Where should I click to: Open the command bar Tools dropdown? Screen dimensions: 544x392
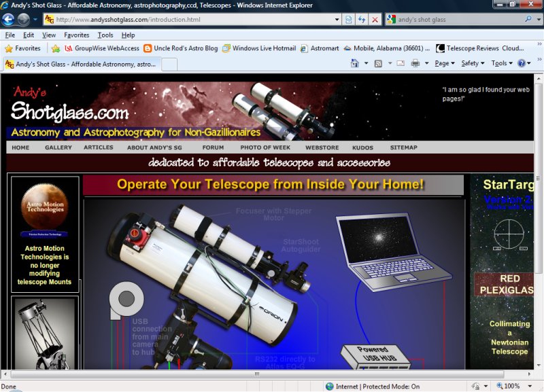502,63
